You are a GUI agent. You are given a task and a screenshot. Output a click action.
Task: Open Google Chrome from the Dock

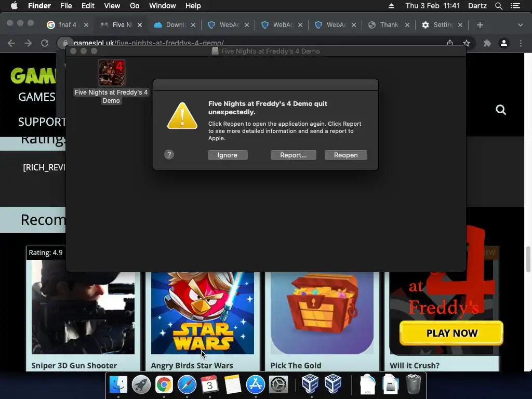coord(164,384)
